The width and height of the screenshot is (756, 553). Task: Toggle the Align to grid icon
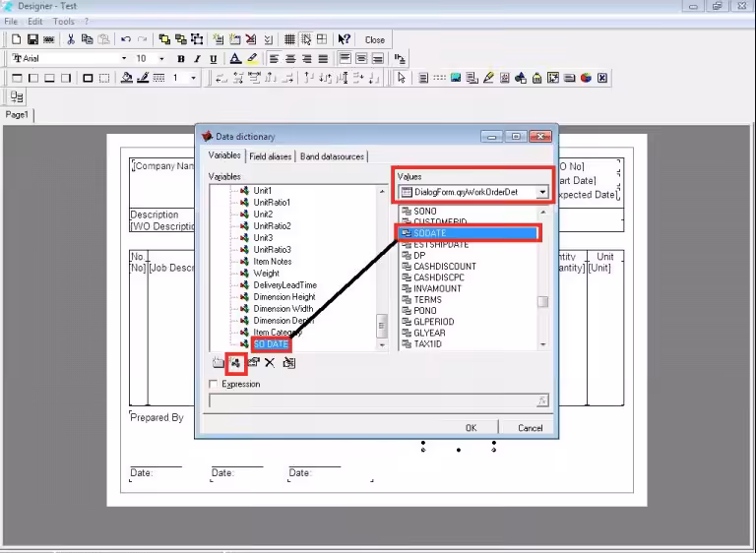(x=306, y=39)
